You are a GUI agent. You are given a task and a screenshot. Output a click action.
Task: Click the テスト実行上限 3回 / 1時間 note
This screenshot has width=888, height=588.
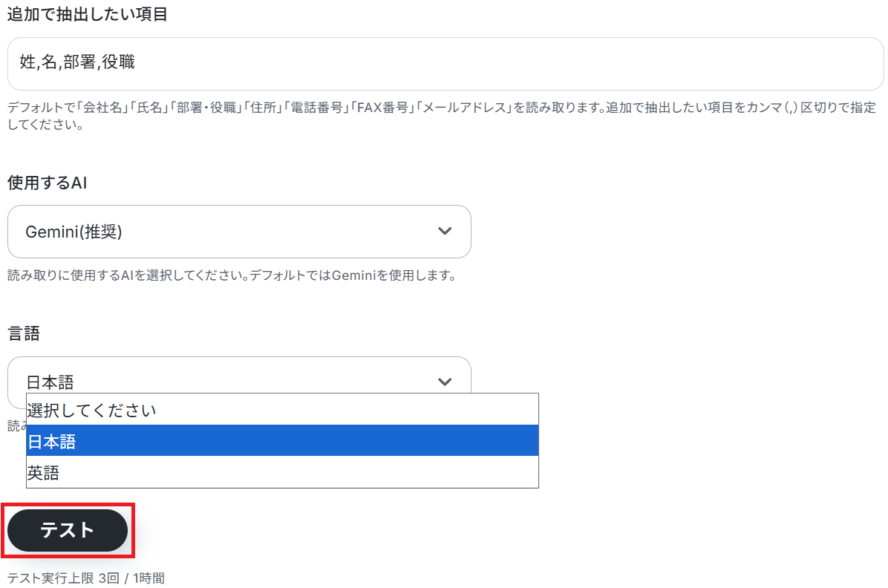(86, 578)
